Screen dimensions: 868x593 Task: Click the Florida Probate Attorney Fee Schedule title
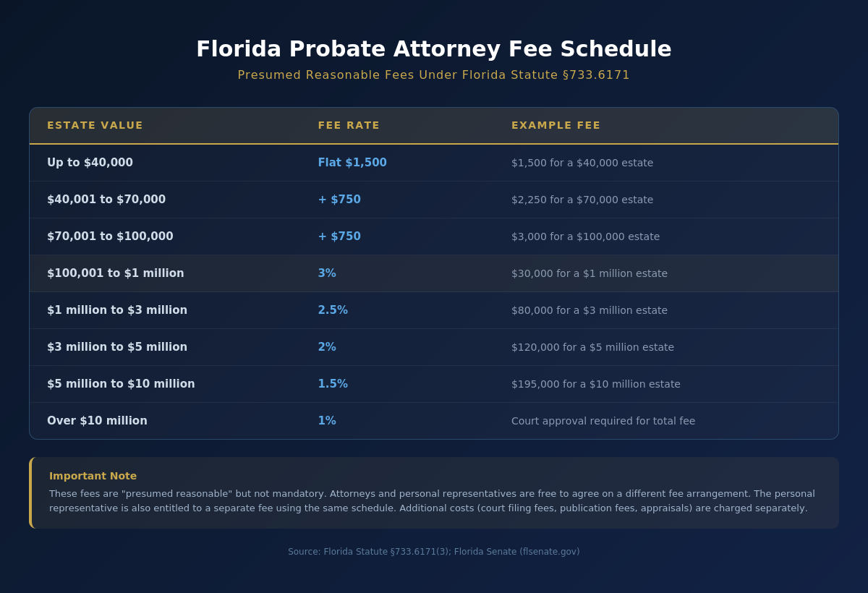(x=434, y=49)
